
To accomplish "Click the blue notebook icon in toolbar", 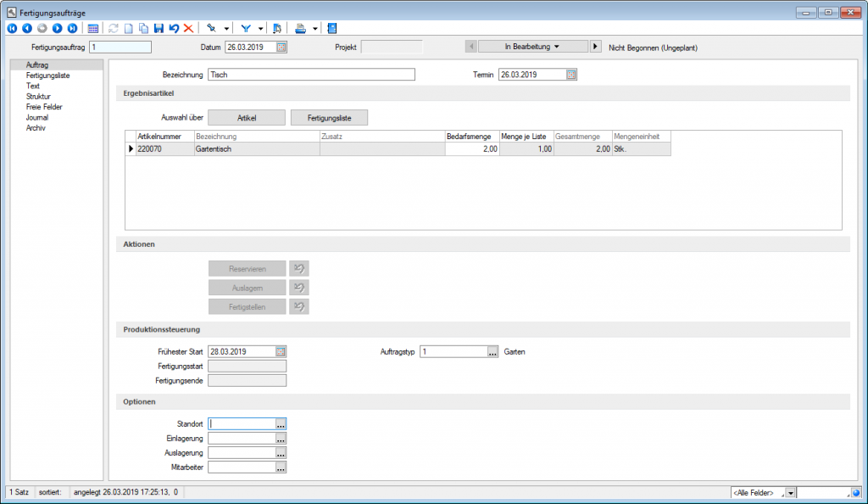I will pos(332,28).
